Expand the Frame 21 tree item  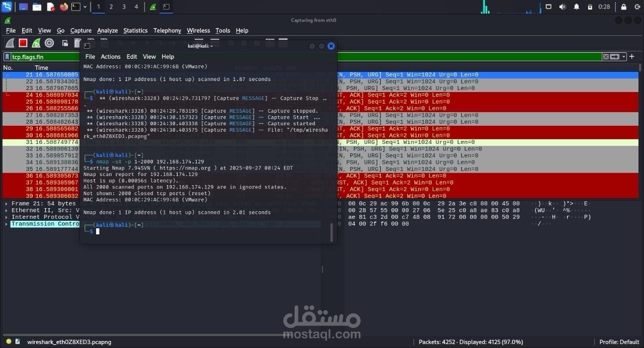[6, 204]
